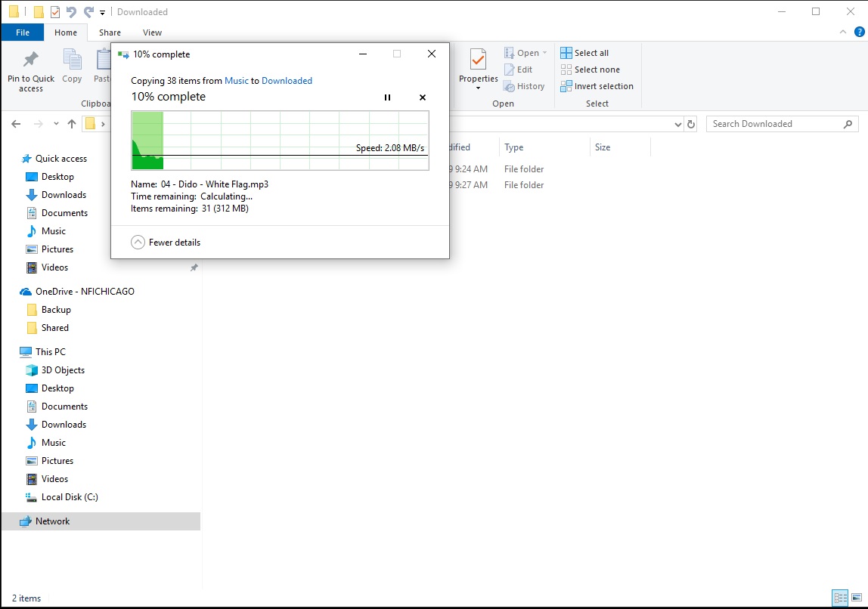The image size is (868, 609).
Task: Click Select all in ribbon
Action: [584, 53]
